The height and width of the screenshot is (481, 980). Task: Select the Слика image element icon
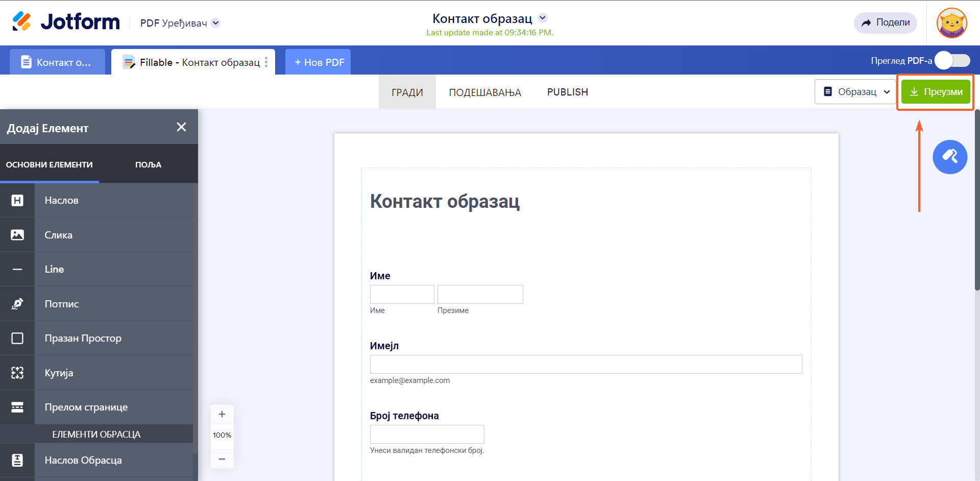17,235
